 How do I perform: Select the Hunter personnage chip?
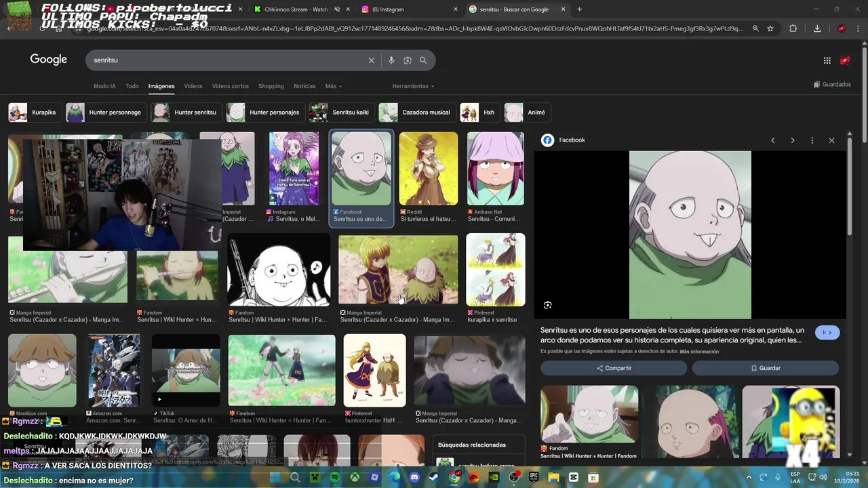[x=106, y=113]
